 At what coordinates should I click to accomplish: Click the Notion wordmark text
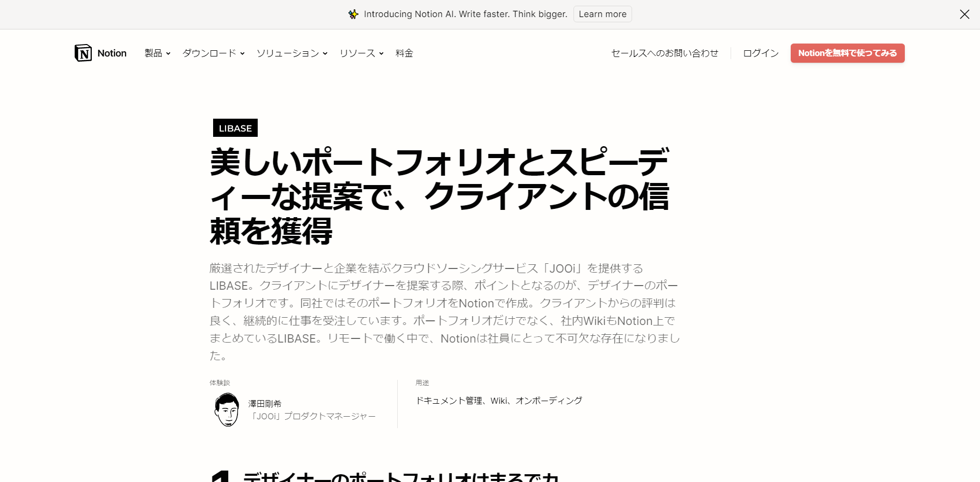coord(112,53)
